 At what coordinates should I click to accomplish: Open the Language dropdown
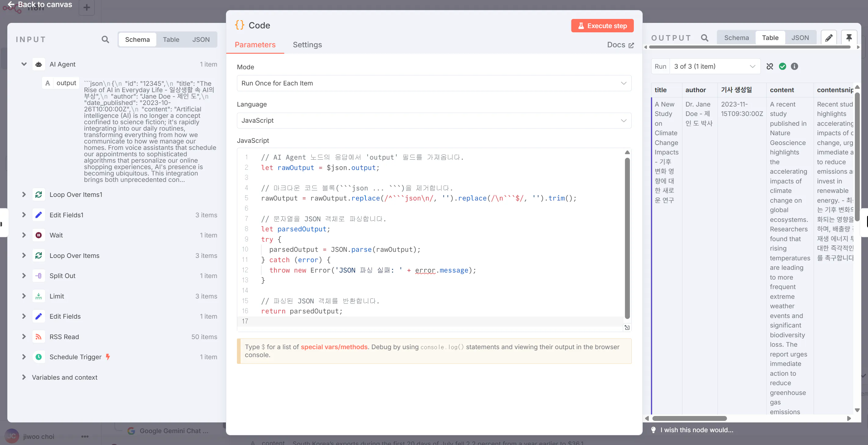click(x=434, y=121)
